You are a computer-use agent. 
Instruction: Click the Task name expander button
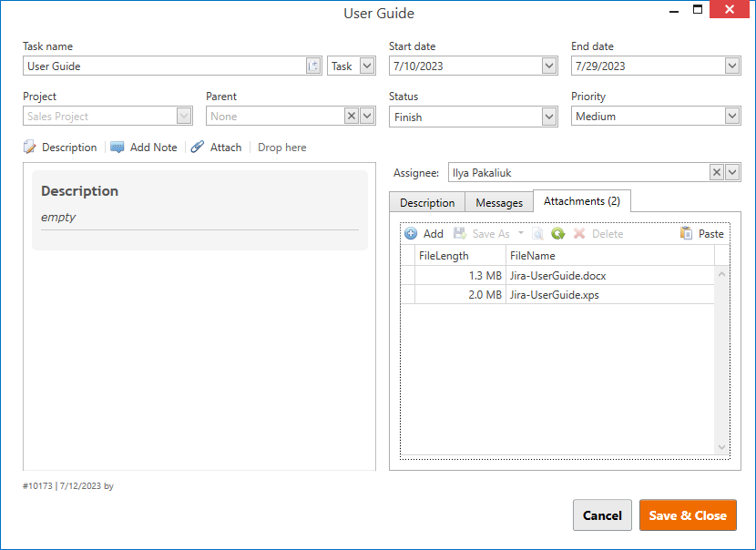click(313, 66)
